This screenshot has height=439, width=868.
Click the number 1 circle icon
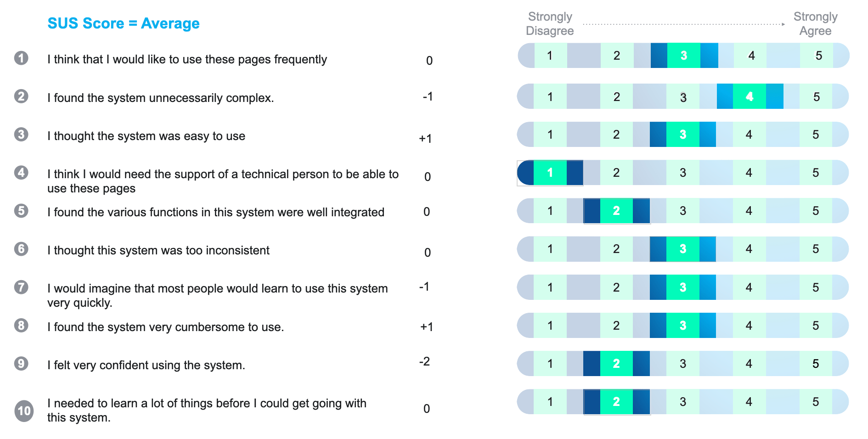[x=21, y=58]
